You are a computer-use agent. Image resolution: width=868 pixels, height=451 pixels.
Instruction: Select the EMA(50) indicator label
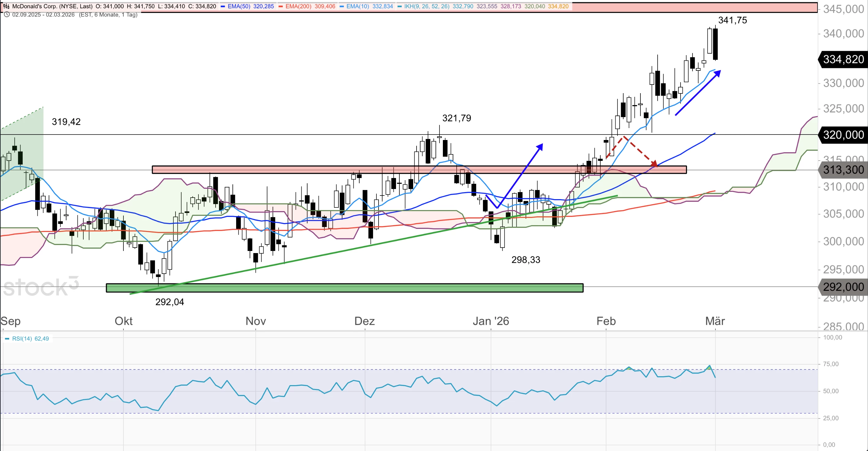(239, 6)
